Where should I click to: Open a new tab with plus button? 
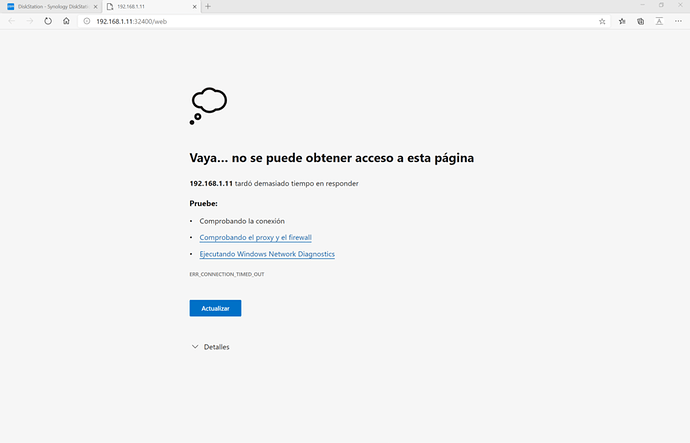pyautogui.click(x=208, y=7)
